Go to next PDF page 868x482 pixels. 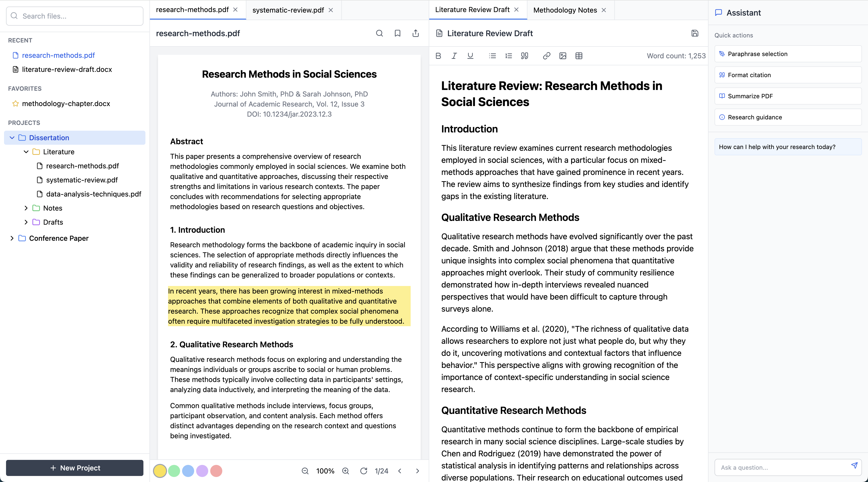(417, 471)
